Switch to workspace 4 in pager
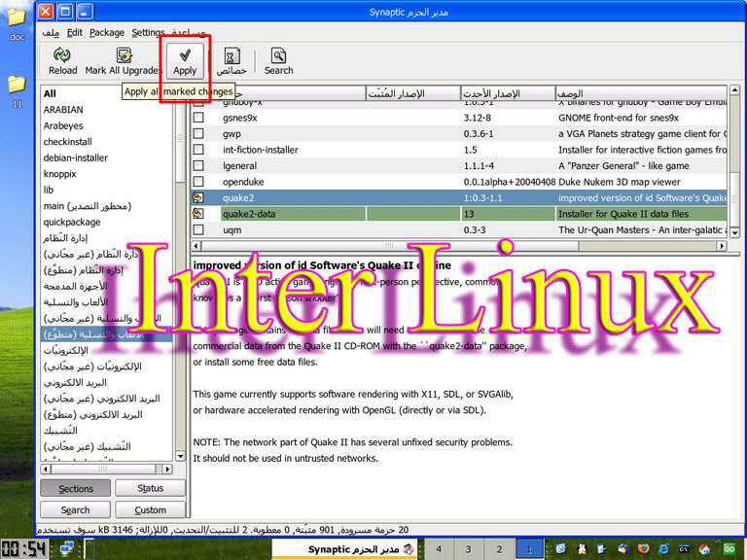Screen dimensions: 747x560 tap(439, 549)
